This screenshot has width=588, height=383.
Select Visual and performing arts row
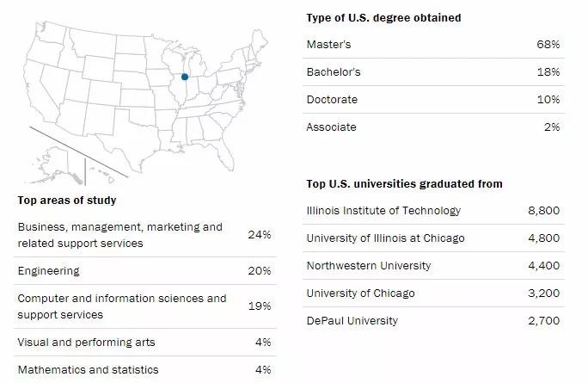[86, 342]
